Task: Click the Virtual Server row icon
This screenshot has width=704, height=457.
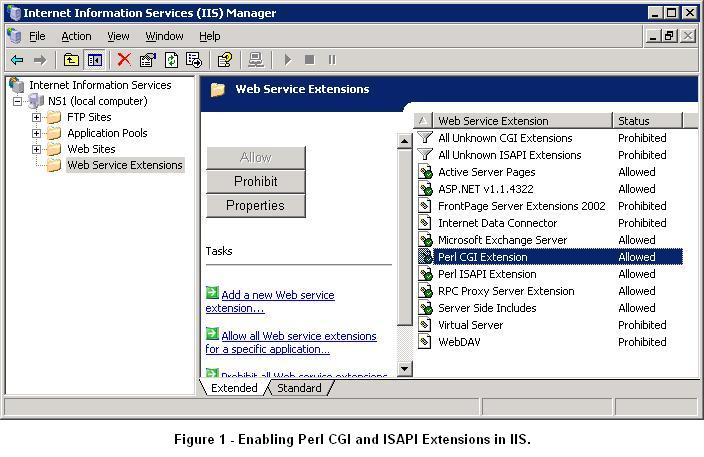Action: point(424,325)
